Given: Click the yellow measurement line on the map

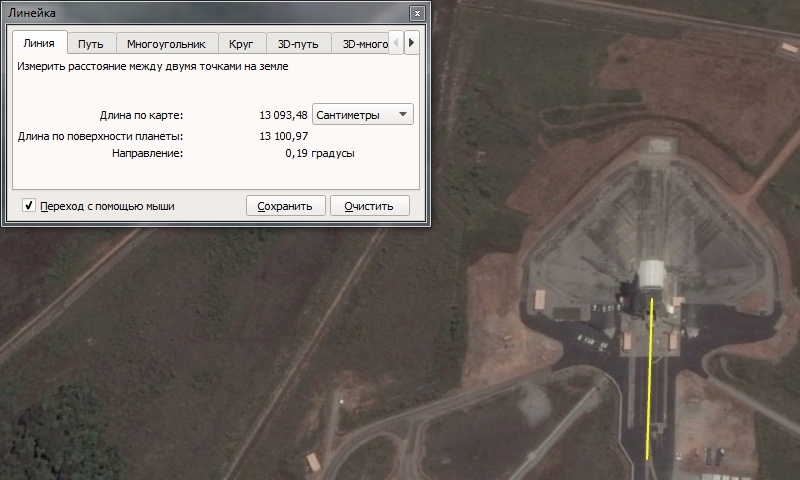Looking at the screenshot, I should [649, 378].
